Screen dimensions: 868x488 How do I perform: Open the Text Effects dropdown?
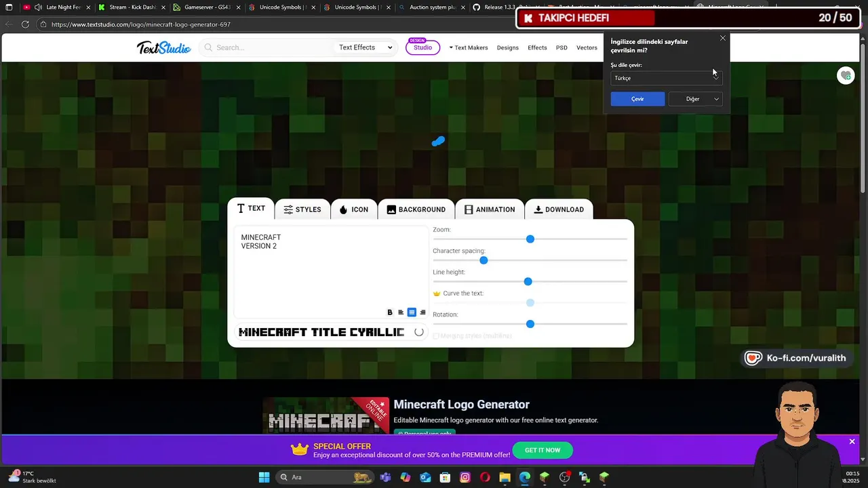pyautogui.click(x=366, y=47)
